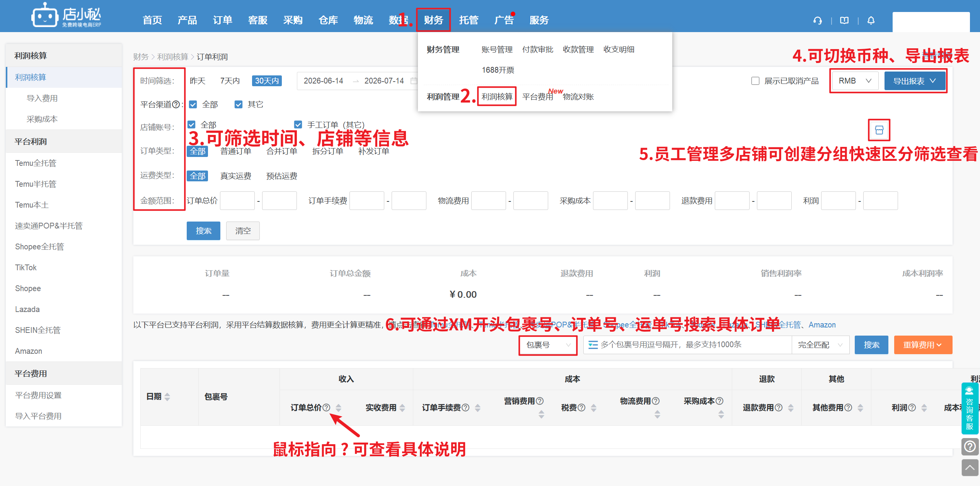Open the 重算费用 dropdown button
This screenshot has width=980, height=486.
pyautogui.click(x=923, y=345)
